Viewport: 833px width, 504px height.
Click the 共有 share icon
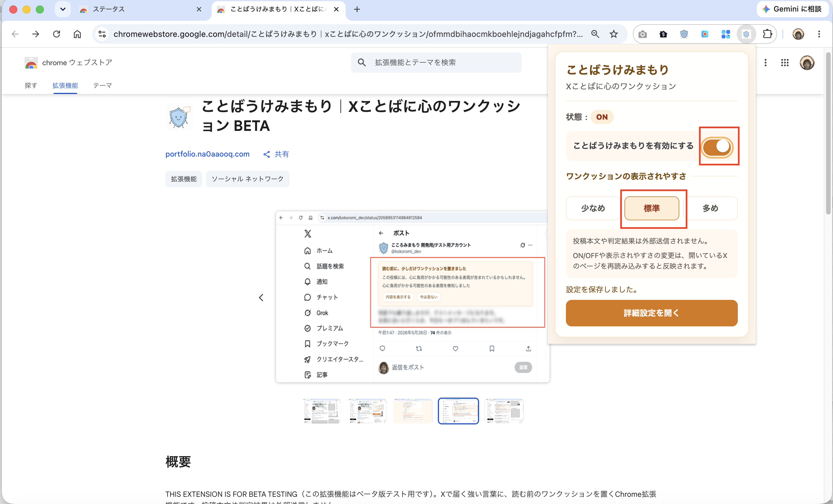[x=267, y=155]
